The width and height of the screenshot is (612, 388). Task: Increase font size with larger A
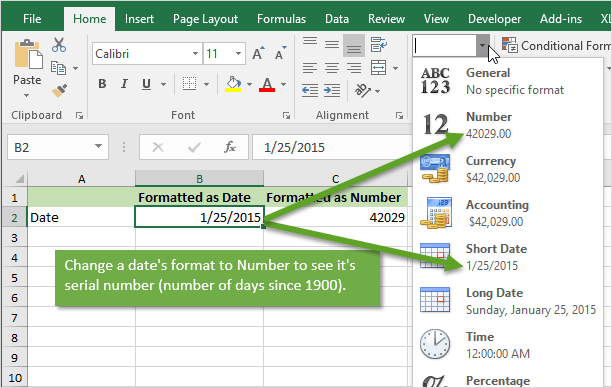(x=258, y=53)
